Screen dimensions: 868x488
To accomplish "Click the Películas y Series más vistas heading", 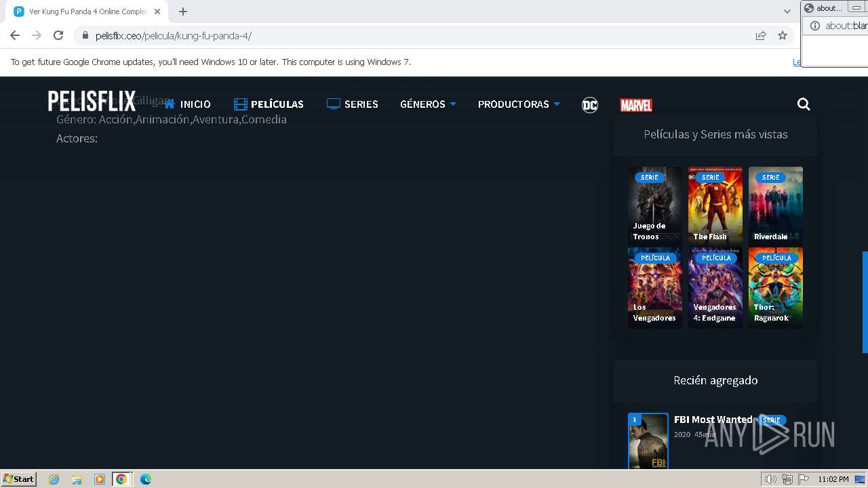I will point(715,134).
